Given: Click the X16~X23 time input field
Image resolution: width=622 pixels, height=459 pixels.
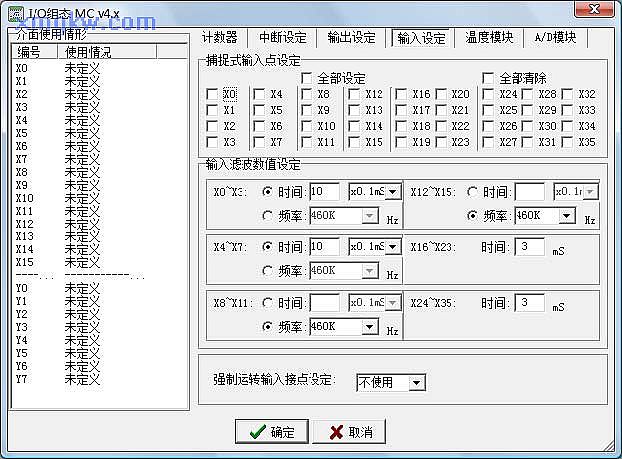Looking at the screenshot, I should [529, 247].
